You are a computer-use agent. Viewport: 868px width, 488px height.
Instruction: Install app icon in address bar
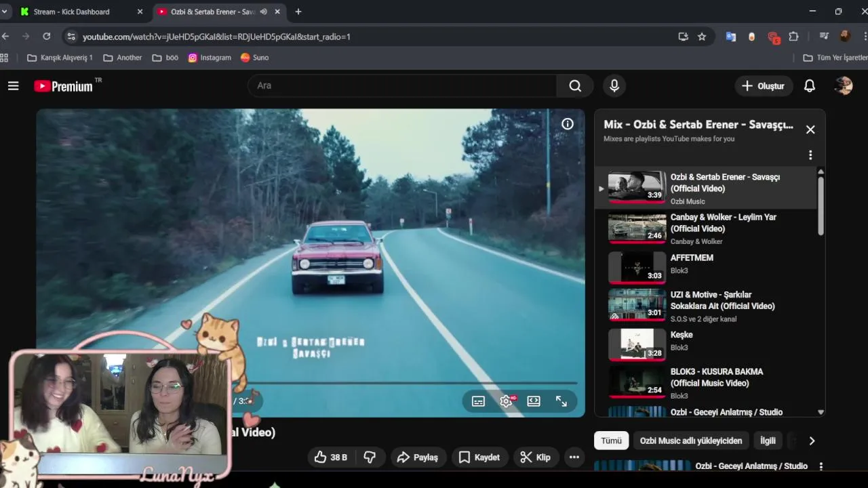[683, 37]
